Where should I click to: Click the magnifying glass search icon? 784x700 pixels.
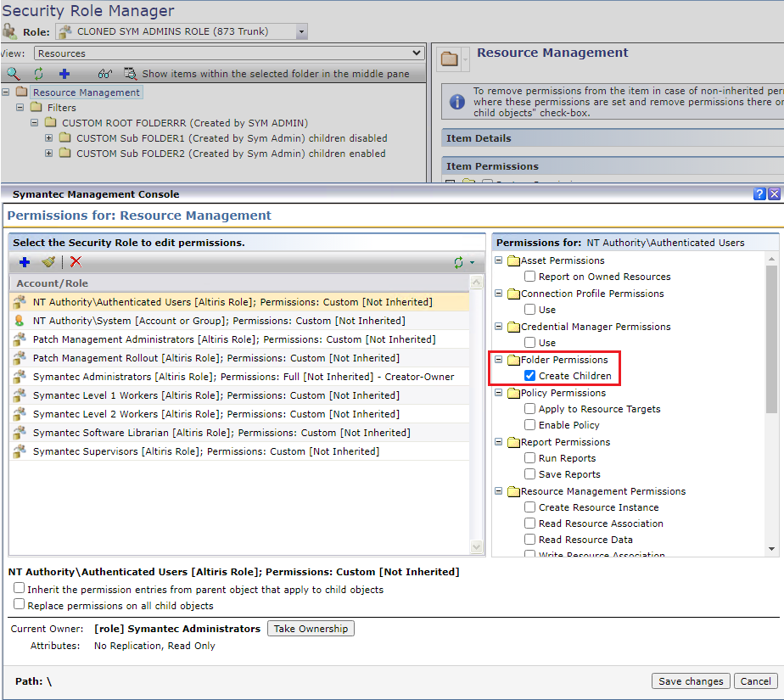[x=13, y=74]
